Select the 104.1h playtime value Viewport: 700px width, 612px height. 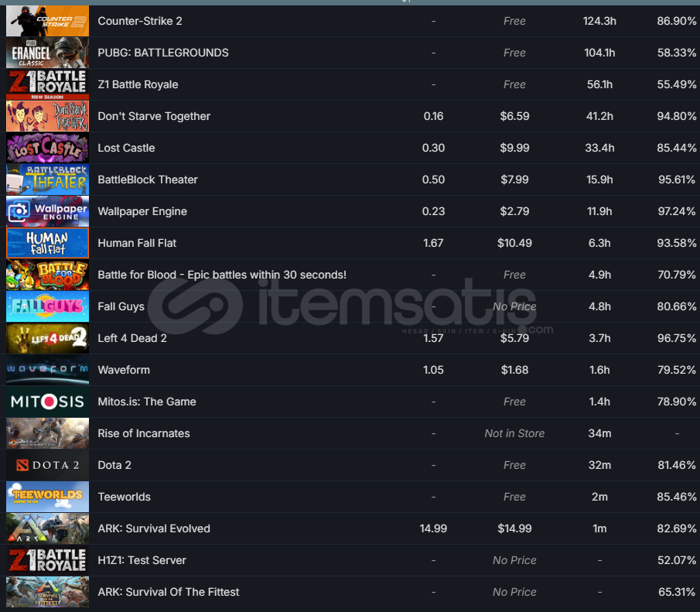pyautogui.click(x=599, y=53)
